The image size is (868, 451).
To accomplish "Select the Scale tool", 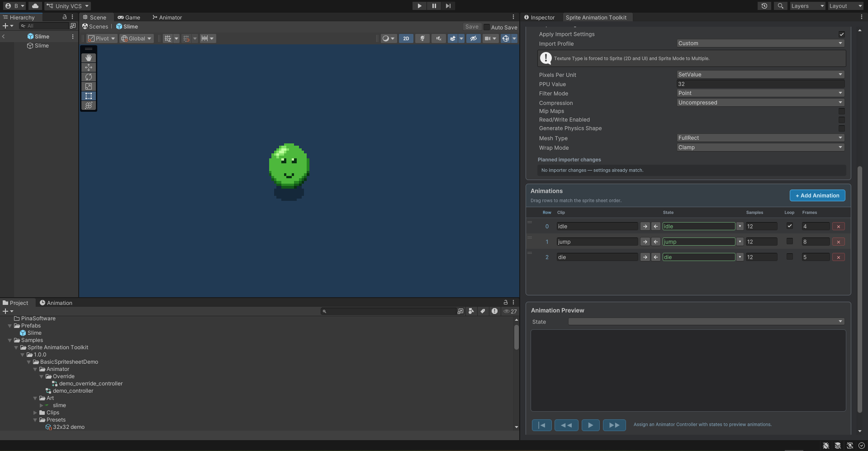I will (x=89, y=86).
